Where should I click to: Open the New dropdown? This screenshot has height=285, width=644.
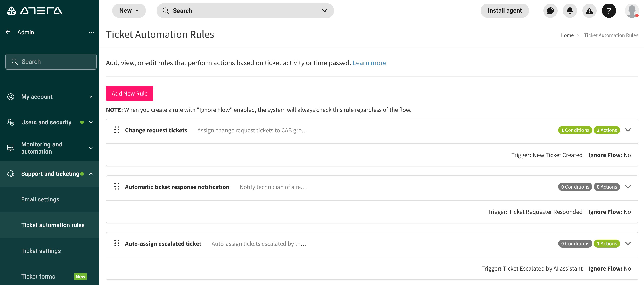point(129,11)
